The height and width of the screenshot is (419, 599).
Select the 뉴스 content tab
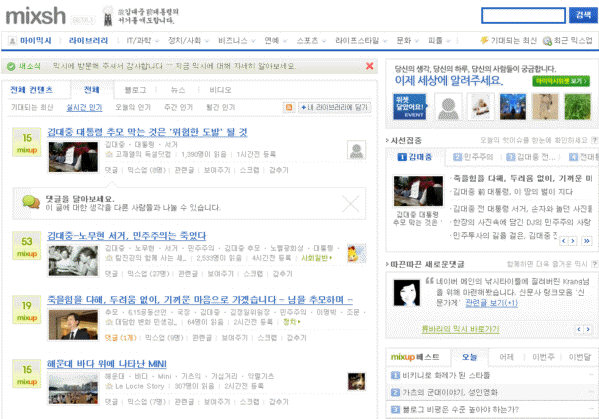coord(178,90)
